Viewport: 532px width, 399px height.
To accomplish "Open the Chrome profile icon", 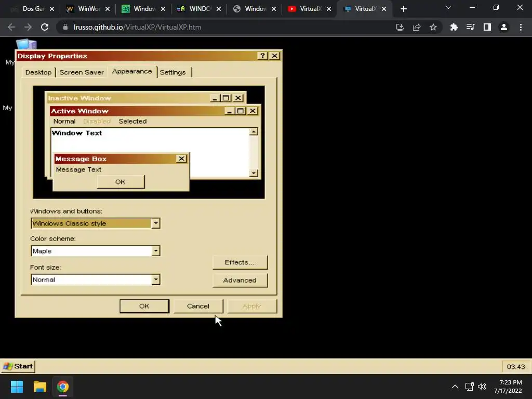I will 504,27.
